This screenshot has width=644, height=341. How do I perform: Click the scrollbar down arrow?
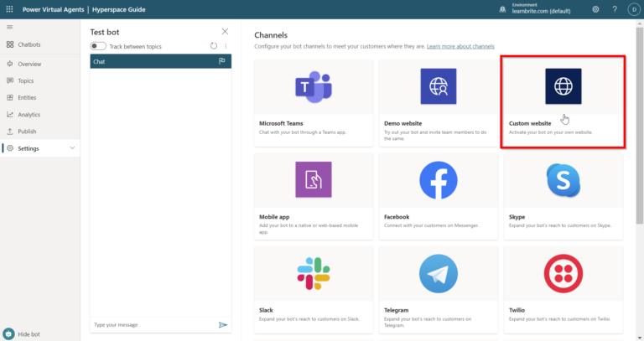(640, 338)
